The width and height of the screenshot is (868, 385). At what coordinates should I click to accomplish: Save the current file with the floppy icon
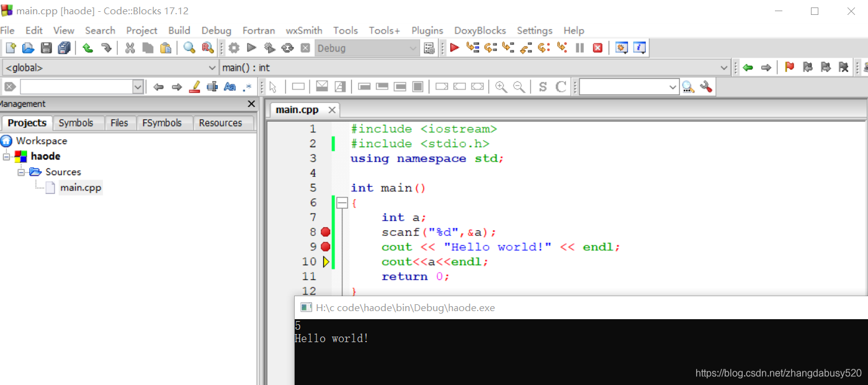point(46,48)
